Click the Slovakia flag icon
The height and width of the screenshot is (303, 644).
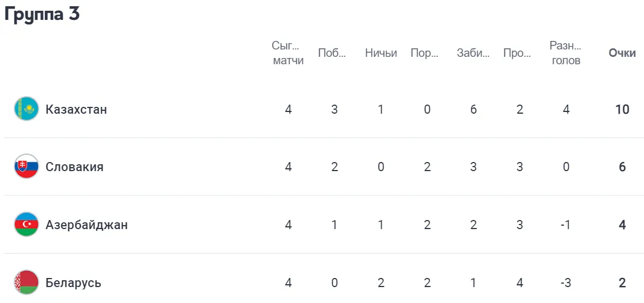[27, 167]
